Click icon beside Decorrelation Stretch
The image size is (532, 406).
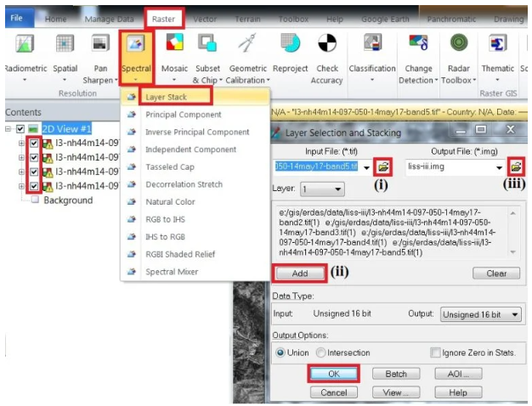[132, 184]
